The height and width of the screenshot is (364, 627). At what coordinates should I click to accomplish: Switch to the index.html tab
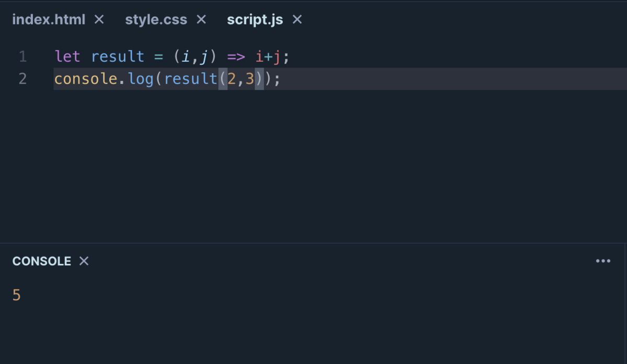49,19
